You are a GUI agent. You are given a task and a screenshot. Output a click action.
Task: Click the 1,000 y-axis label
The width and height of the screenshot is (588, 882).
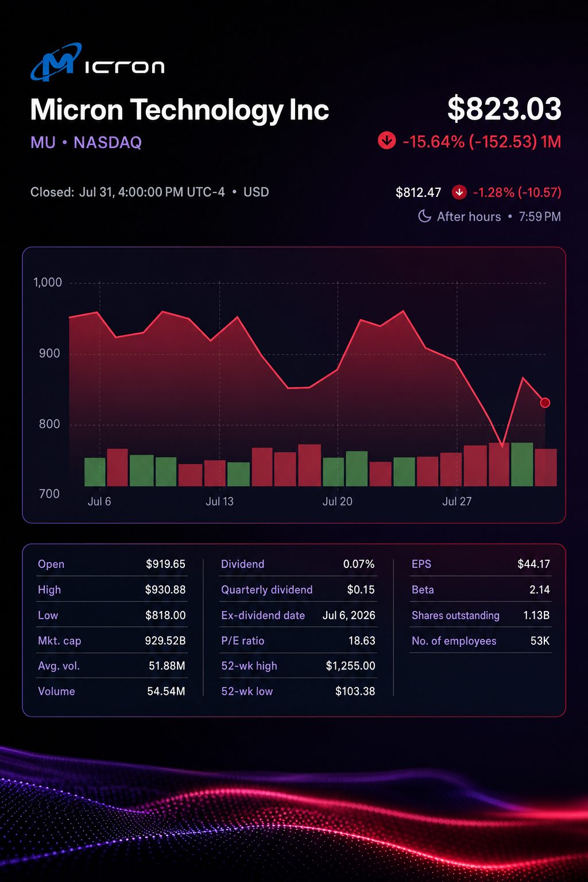48,283
